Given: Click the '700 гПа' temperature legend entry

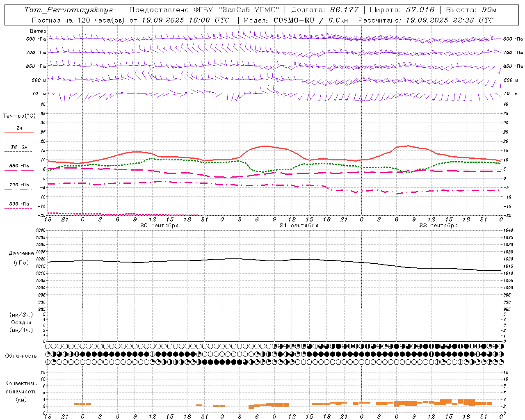Looking at the screenshot, I should [x=19, y=185].
